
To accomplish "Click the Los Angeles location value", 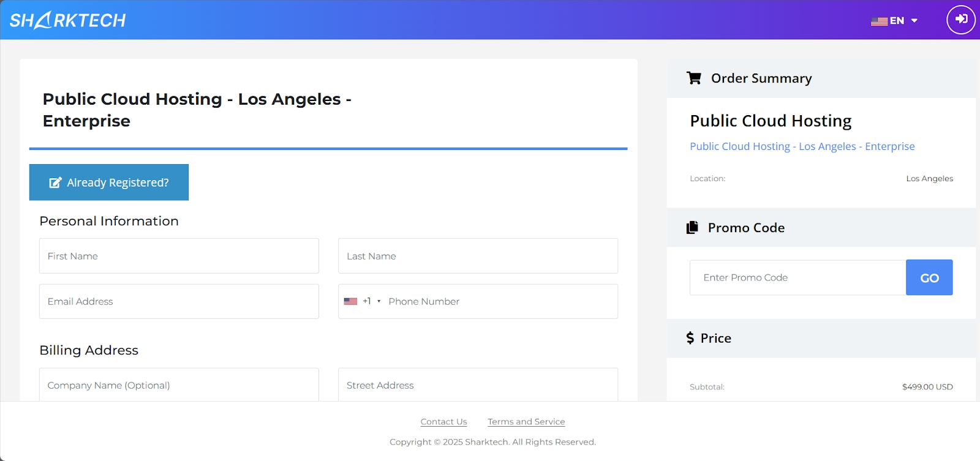I will 929,179.
